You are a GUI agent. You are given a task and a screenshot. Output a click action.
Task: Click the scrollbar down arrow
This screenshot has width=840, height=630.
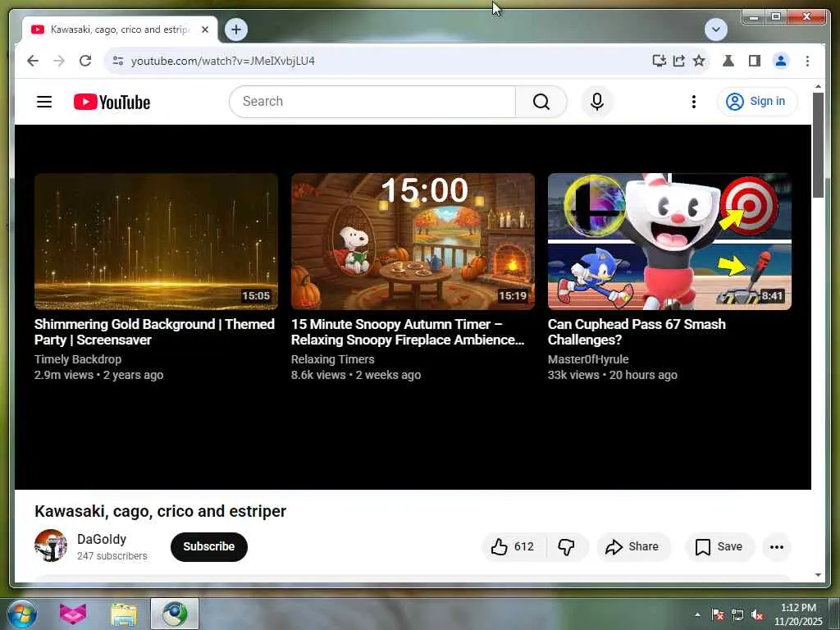coord(818,575)
